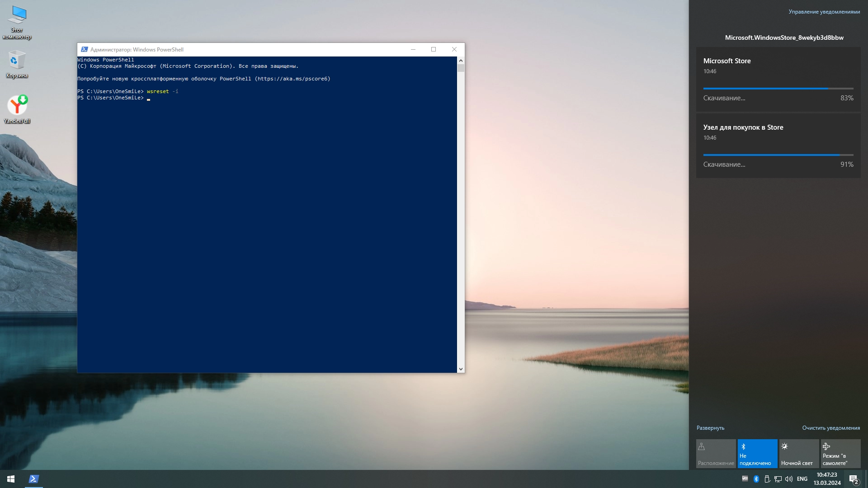Click the network tray icon
Image resolution: width=868 pixels, height=488 pixels.
click(x=778, y=479)
